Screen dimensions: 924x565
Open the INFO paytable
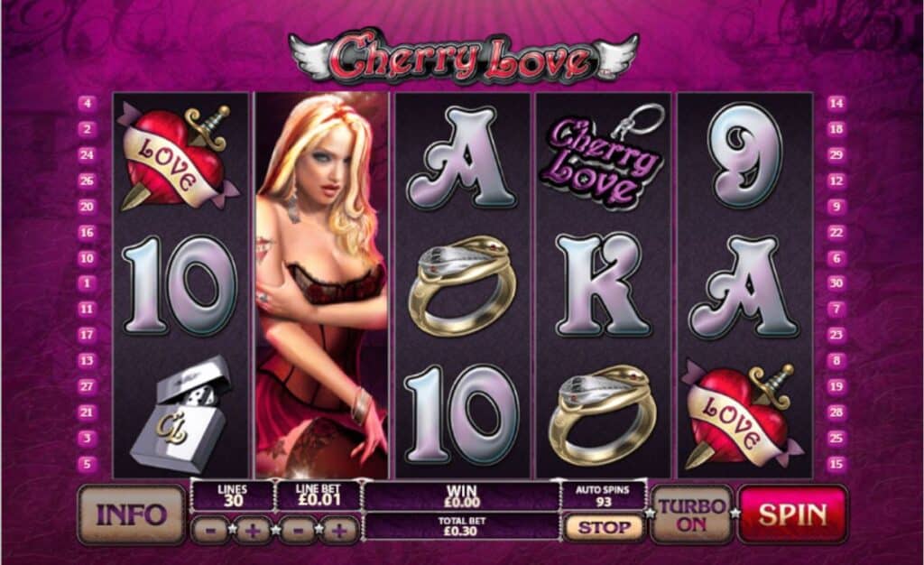click(132, 514)
